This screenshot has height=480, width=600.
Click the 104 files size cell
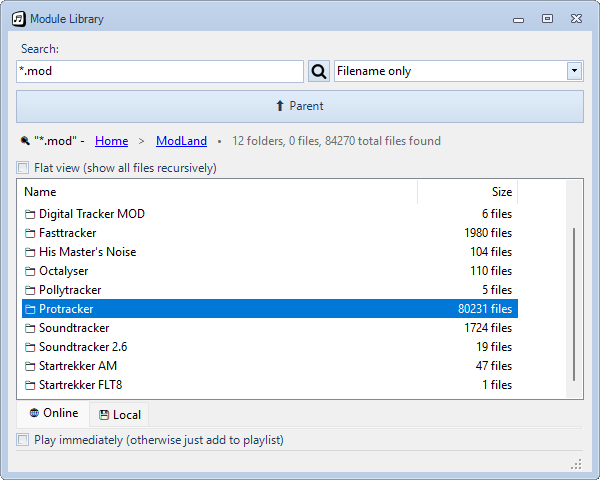(491, 252)
